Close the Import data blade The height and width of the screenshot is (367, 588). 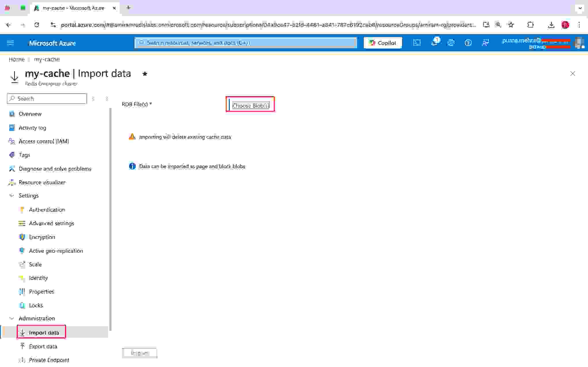click(x=572, y=74)
